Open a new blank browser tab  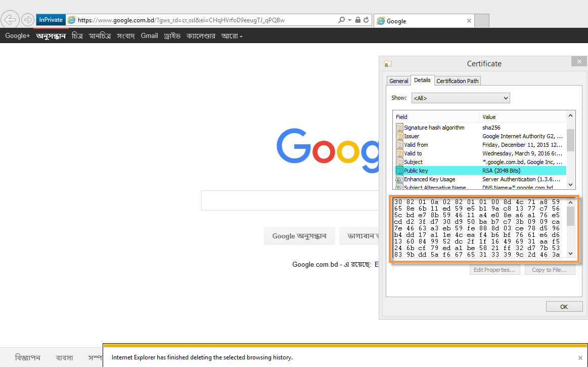482,21
